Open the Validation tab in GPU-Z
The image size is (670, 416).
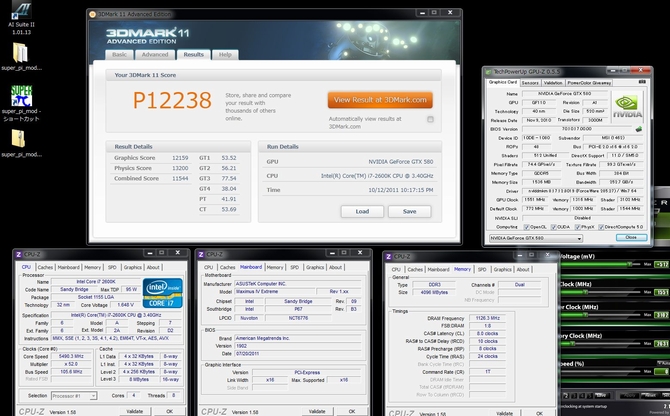coord(553,83)
